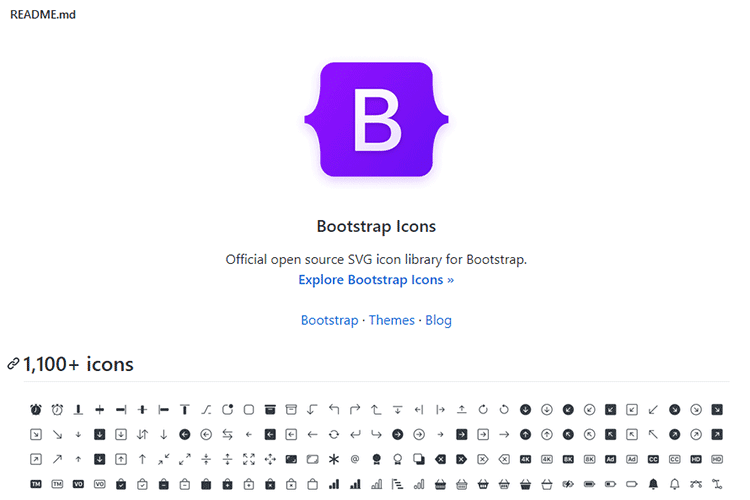Select the filled CC badge icon
The image size is (750, 500).
coord(653,459)
